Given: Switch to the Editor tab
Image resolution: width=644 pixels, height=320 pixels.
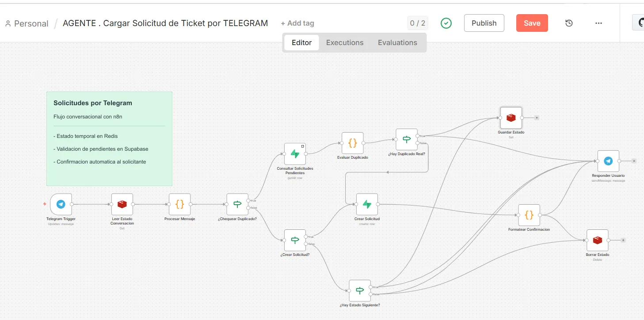Looking at the screenshot, I should coord(301,42).
